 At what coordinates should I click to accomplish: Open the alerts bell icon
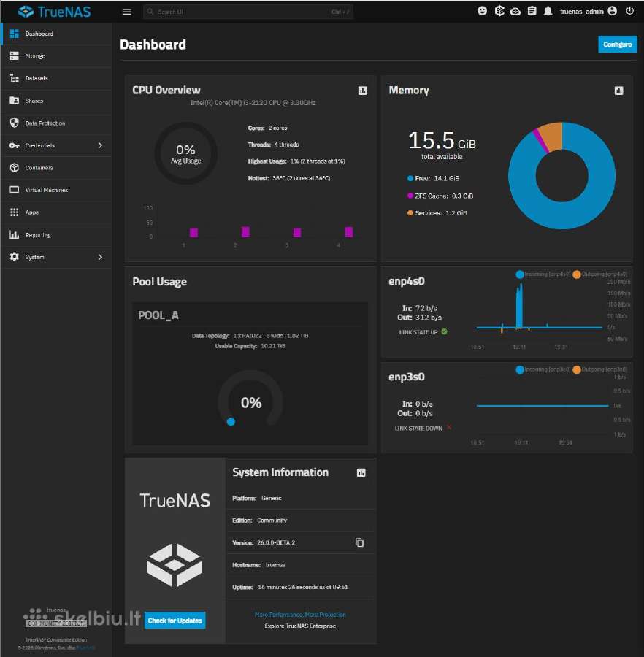pyautogui.click(x=548, y=11)
